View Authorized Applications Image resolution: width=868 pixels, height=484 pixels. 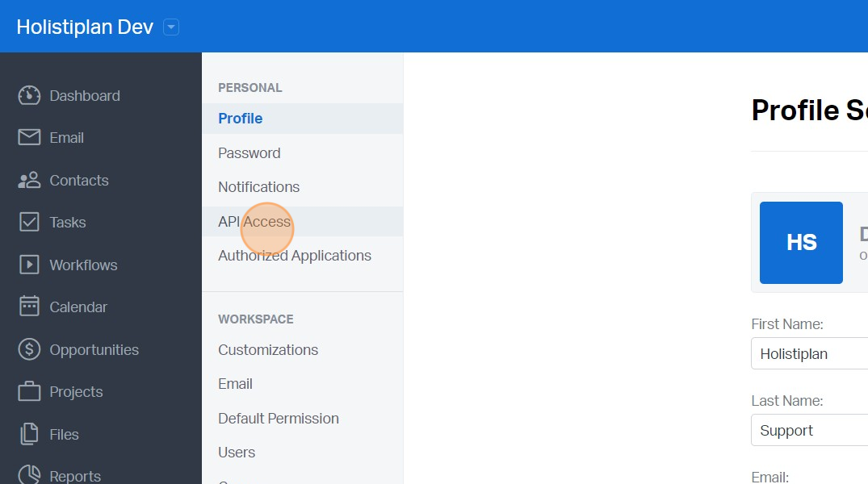[x=294, y=255]
